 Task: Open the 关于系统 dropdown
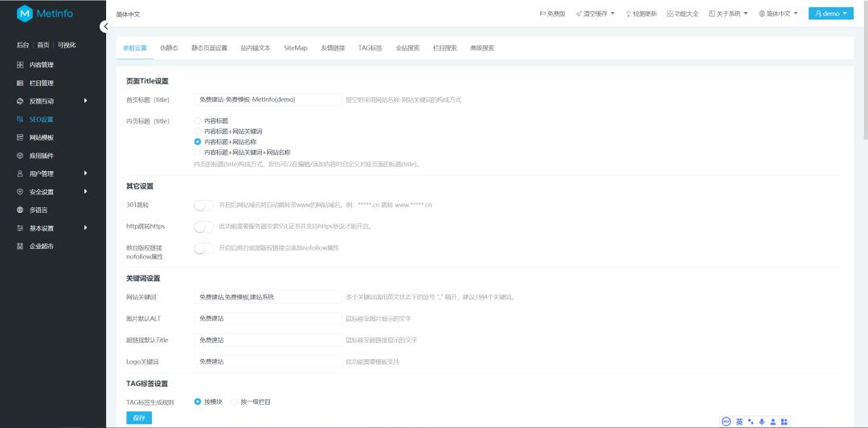point(728,14)
